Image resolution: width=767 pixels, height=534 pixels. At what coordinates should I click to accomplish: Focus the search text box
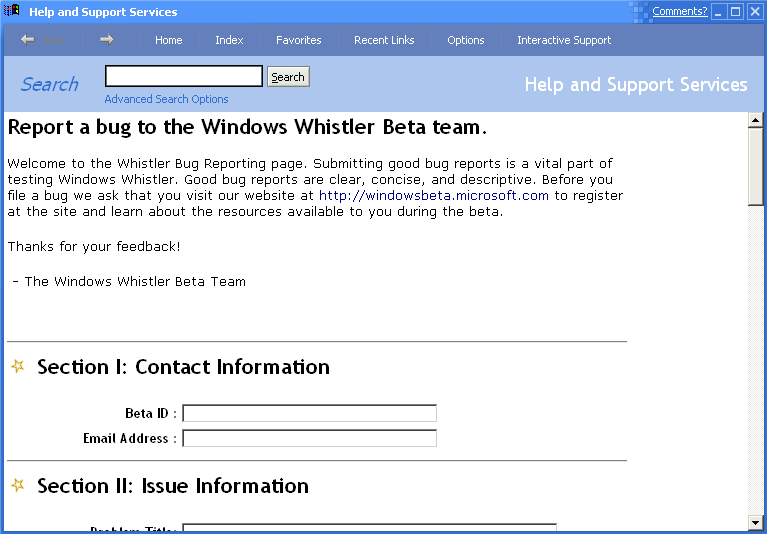[184, 76]
